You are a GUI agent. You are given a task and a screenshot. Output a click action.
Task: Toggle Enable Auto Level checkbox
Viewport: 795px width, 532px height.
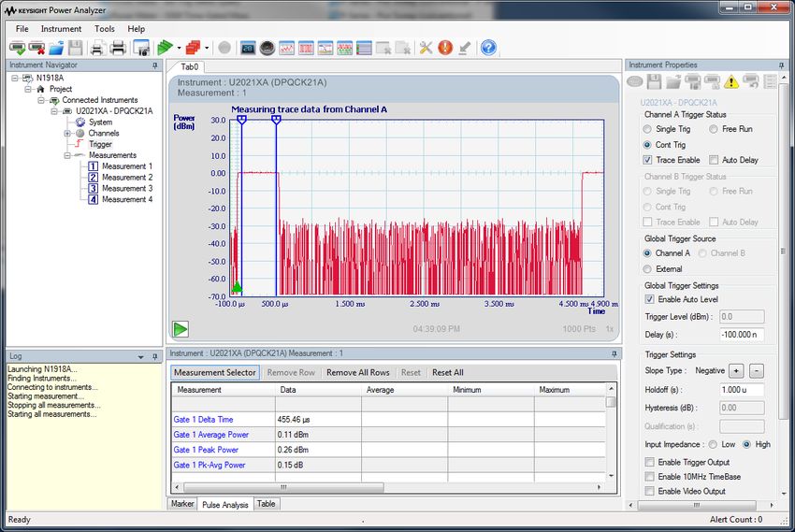pos(649,299)
